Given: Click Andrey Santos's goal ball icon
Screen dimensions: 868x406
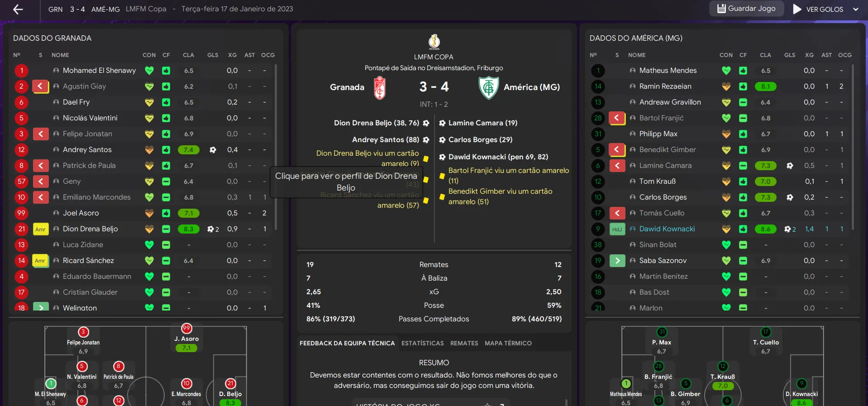Looking at the screenshot, I should click(213, 150).
